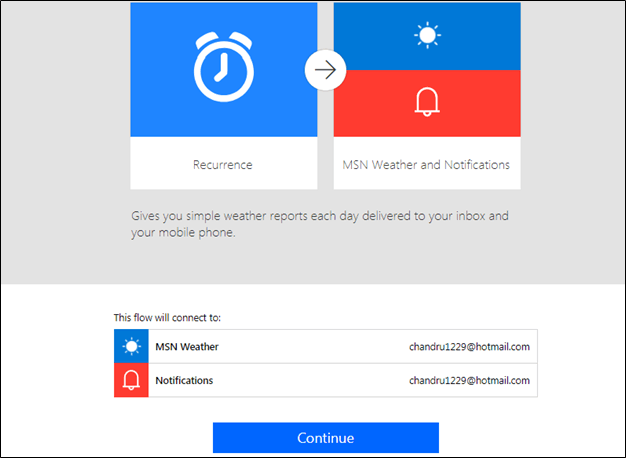Click the bell icon in the template card

pyautogui.click(x=427, y=101)
